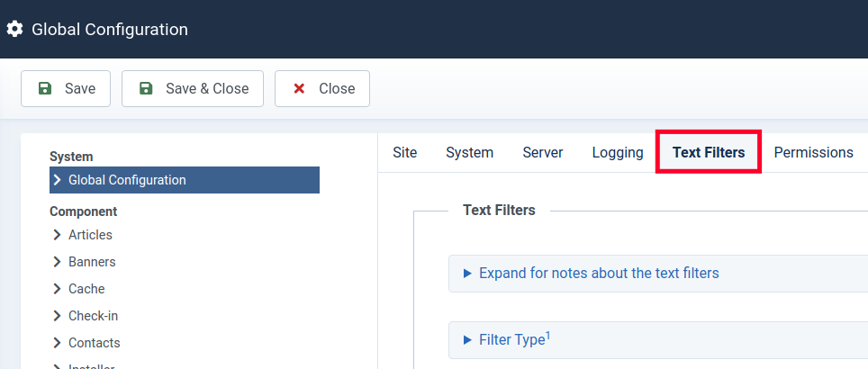
Task: Select Global Configuration in the sidebar
Action: point(127,180)
